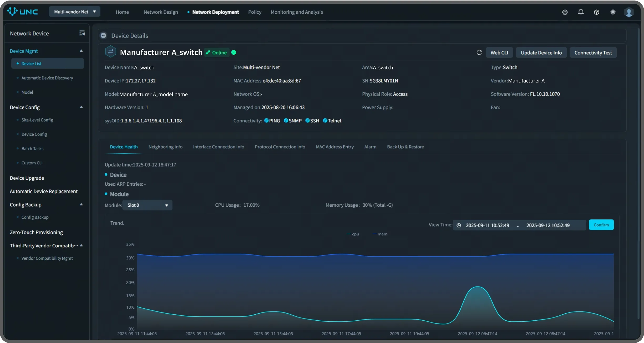Switch to the Neighboring Info tab
Image resolution: width=644 pixels, height=343 pixels.
165,147
